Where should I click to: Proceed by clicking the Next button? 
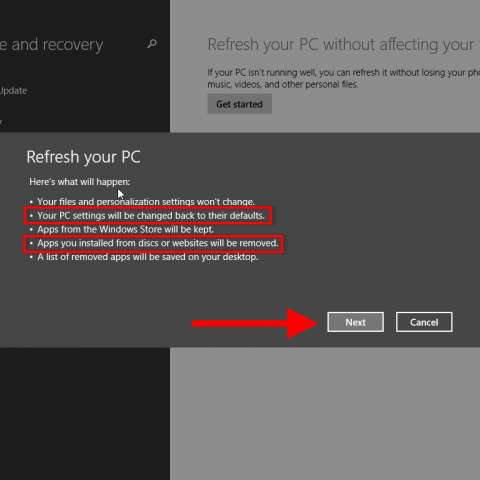(355, 322)
